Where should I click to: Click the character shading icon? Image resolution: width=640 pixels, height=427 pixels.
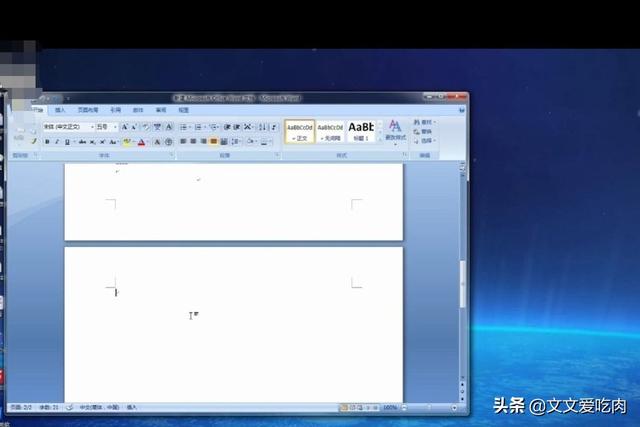pos(157,142)
